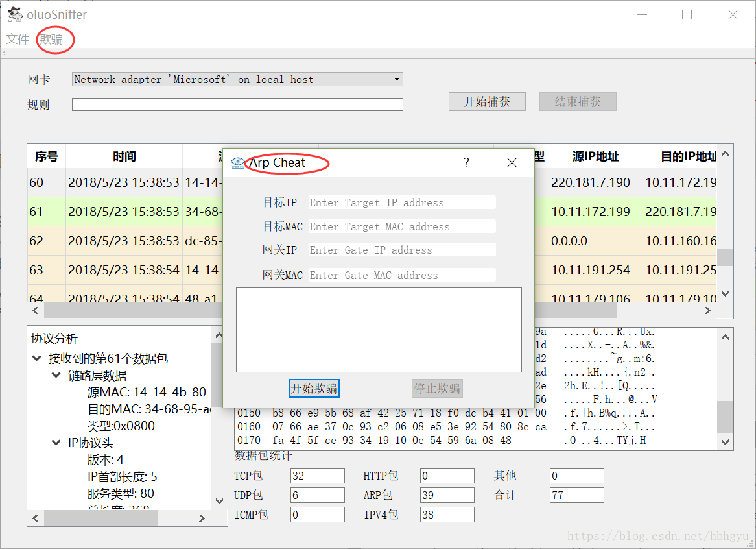Collapse the 链路层数据 tree node
This screenshot has width=756, height=549.
point(56,375)
